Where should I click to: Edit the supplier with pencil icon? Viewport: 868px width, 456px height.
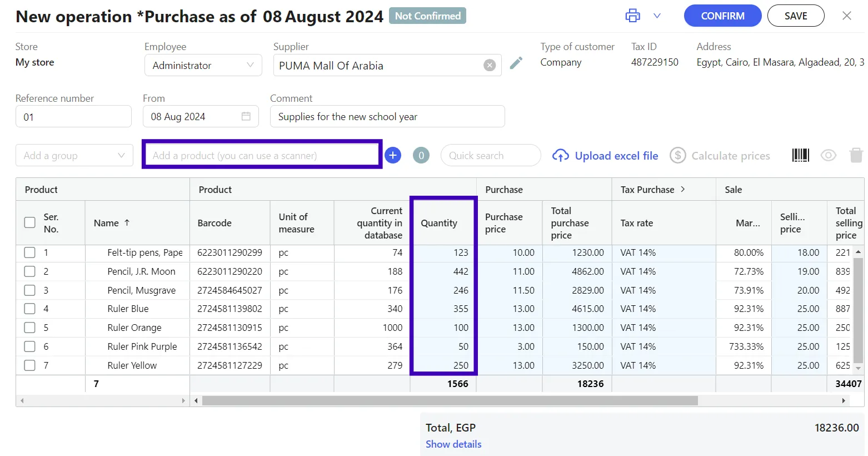coord(516,63)
